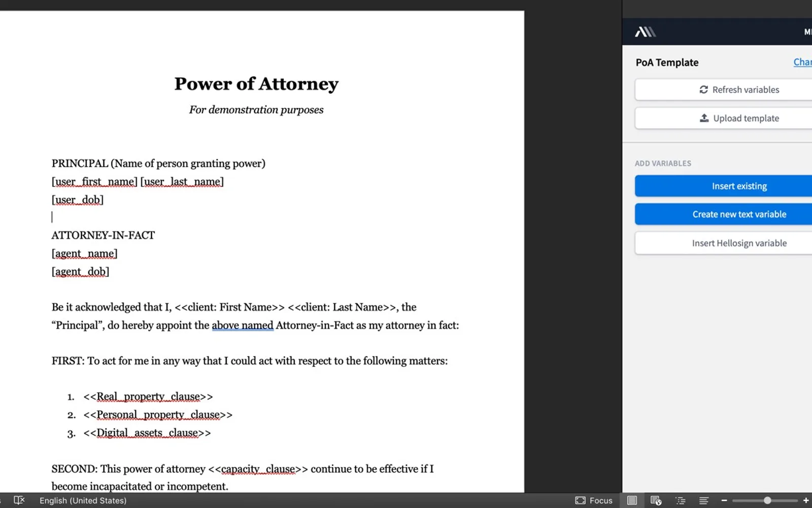Click the <<client: Last Name>> variable
This screenshot has width=812, height=508.
(342, 307)
